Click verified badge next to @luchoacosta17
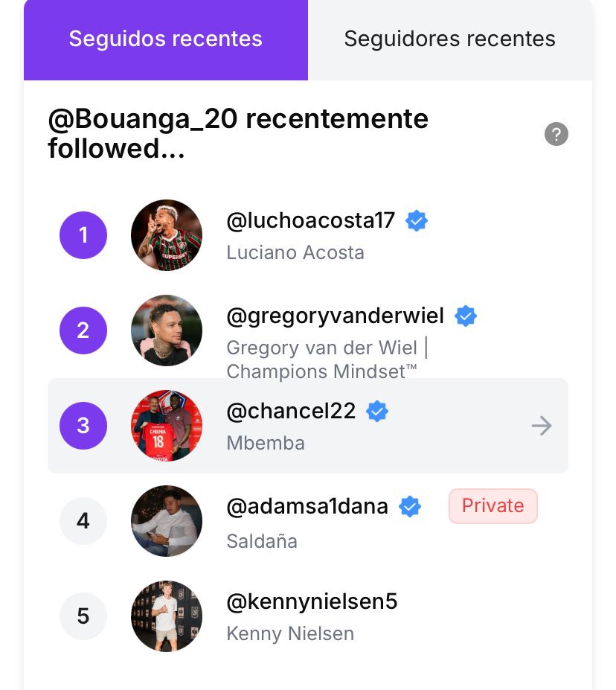 417,221
